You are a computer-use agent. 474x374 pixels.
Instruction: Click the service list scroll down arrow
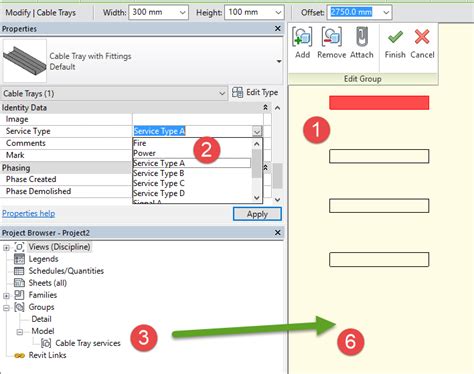[x=257, y=198]
